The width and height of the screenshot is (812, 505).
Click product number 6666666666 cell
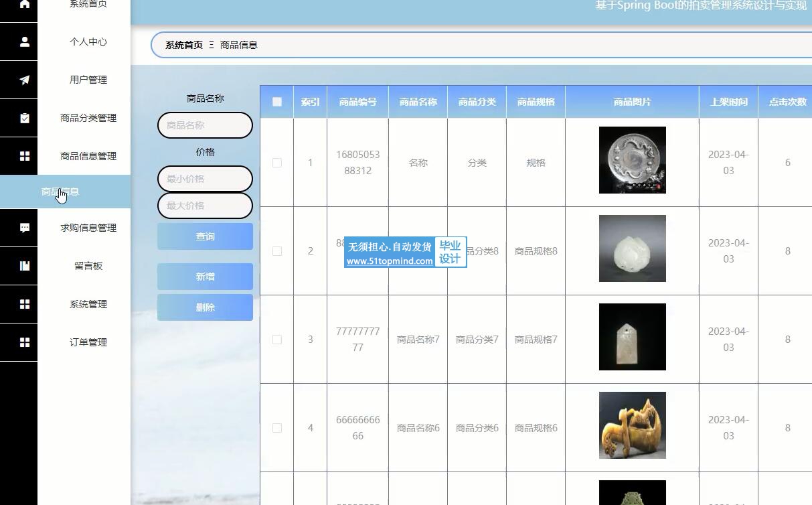click(x=358, y=428)
